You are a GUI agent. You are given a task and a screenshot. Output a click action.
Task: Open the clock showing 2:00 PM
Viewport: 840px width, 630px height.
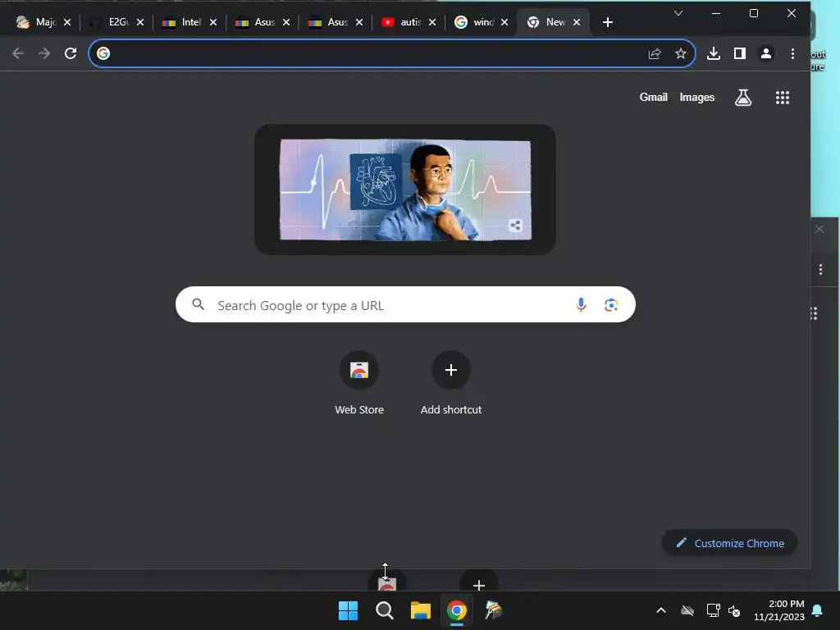[x=779, y=610]
